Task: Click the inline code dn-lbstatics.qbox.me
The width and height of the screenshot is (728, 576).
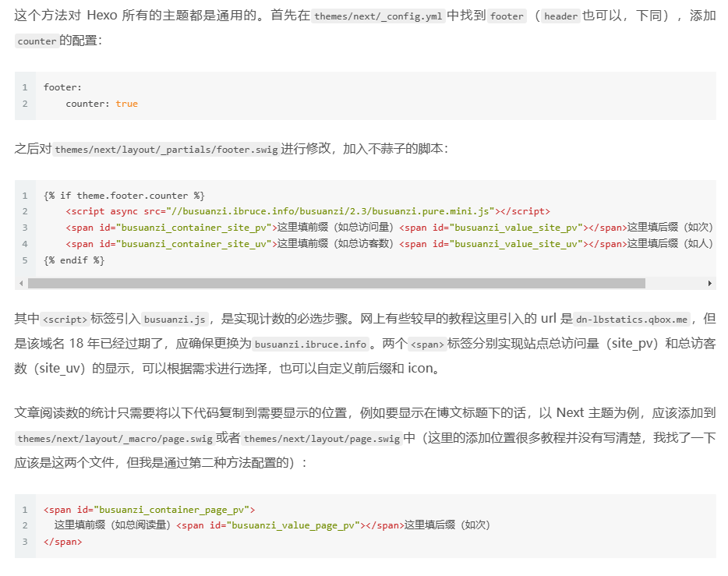Action: click(632, 320)
